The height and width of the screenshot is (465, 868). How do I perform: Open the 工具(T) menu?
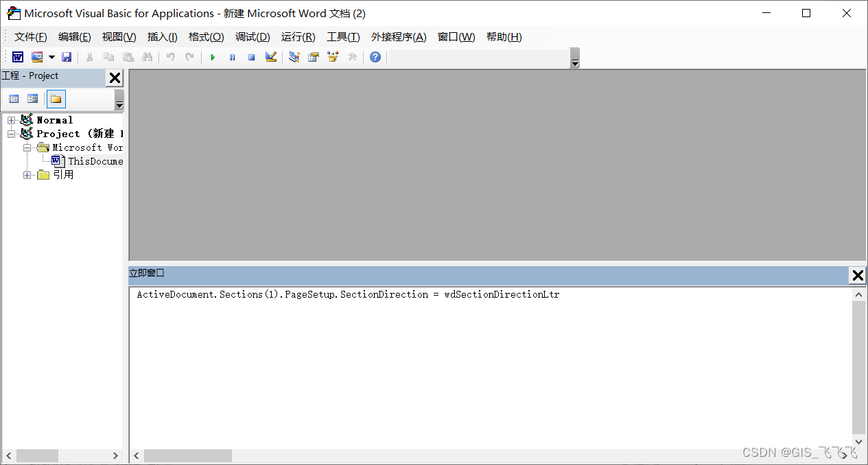tap(343, 37)
